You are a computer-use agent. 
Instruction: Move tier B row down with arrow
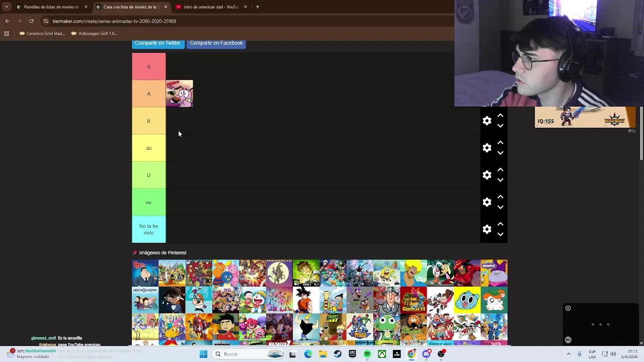(500, 126)
